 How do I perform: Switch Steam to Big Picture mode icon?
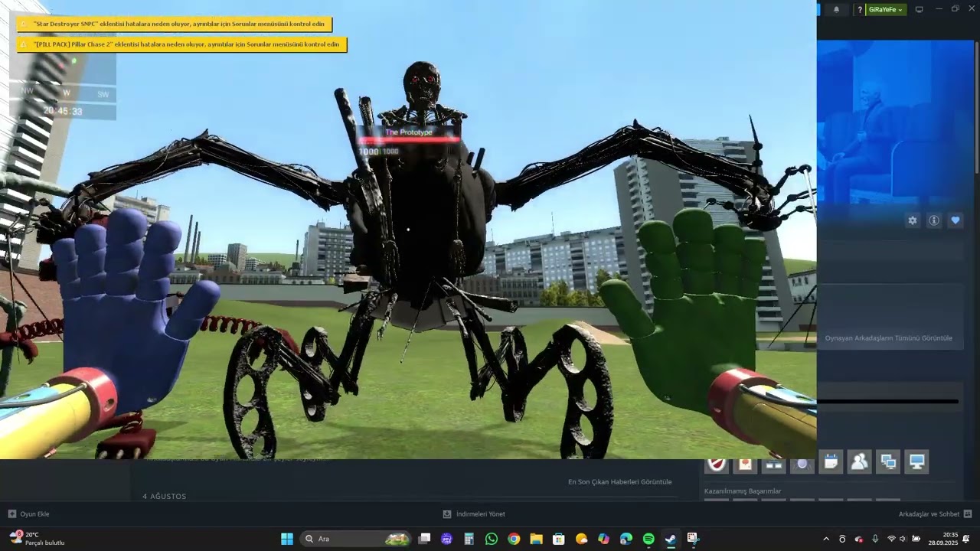tap(920, 9)
